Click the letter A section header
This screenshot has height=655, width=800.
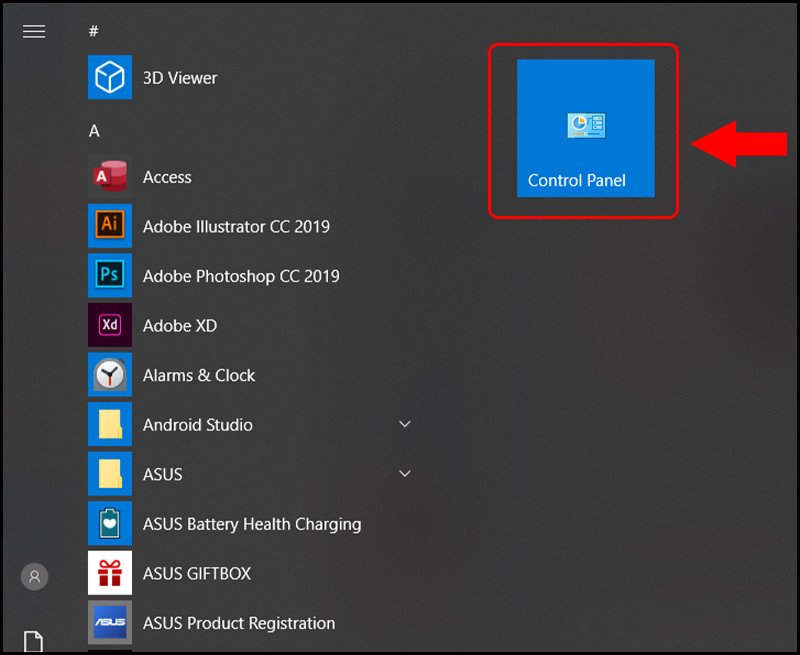click(x=93, y=130)
